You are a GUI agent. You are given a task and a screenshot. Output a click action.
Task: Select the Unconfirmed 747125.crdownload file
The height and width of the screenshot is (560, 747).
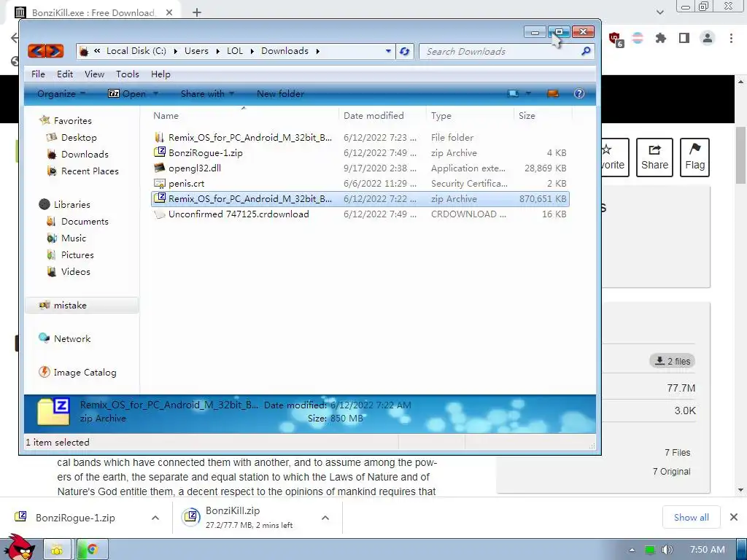click(239, 214)
